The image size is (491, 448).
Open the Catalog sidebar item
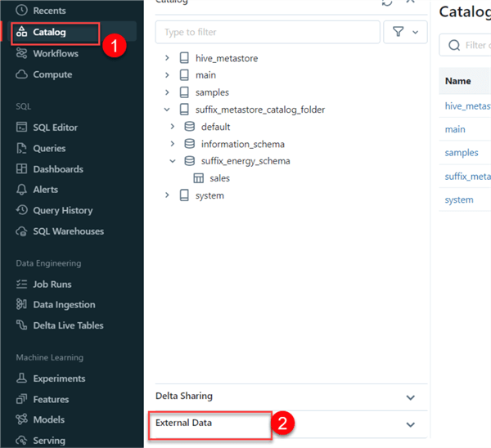tap(49, 33)
